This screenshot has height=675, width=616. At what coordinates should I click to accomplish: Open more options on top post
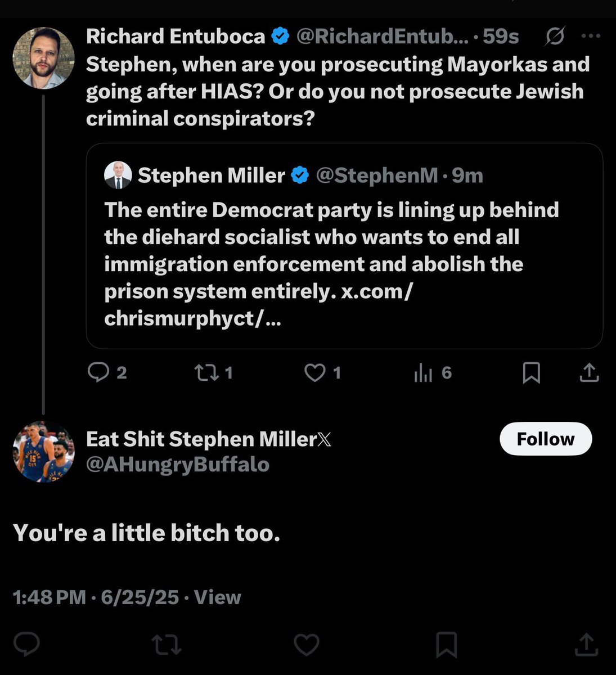coord(590,37)
